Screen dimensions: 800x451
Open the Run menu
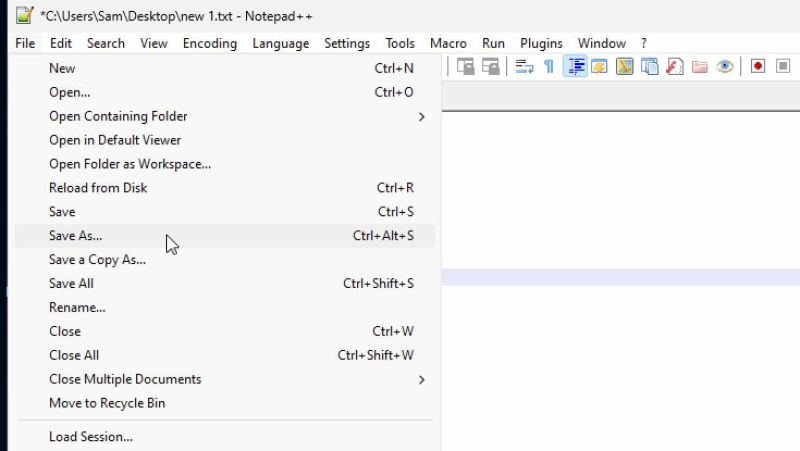493,43
